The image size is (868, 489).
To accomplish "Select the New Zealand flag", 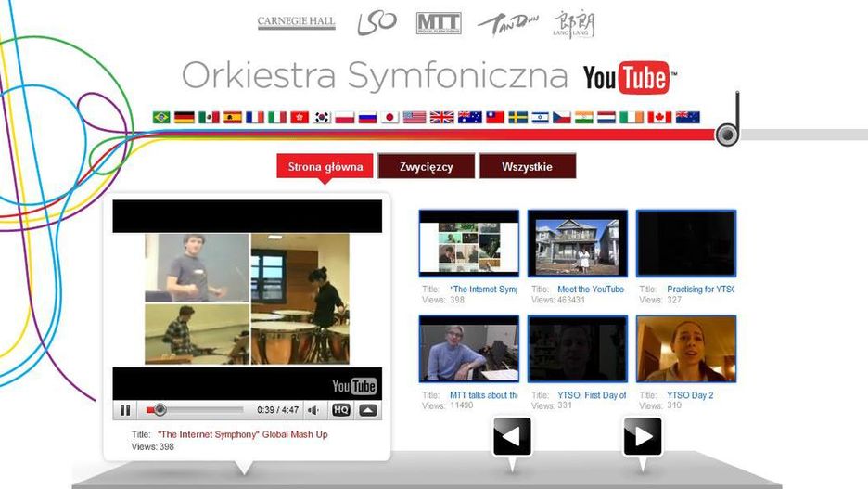I will pos(687,117).
